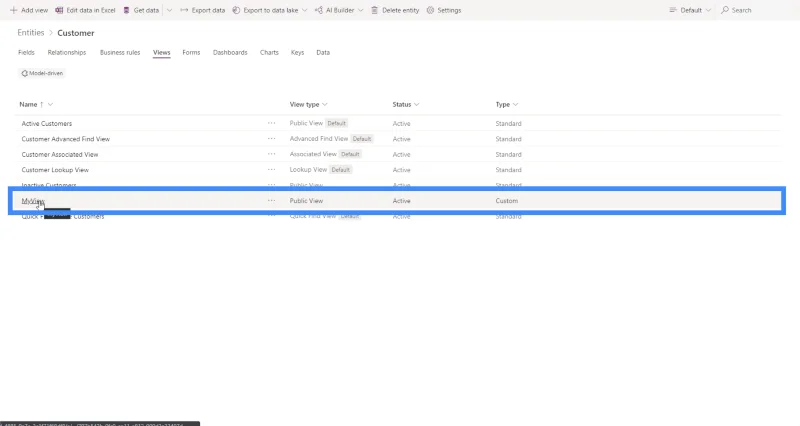Viewport: 800px width, 426px height.
Task: Switch to the Fields tab
Action: pyautogui.click(x=27, y=53)
